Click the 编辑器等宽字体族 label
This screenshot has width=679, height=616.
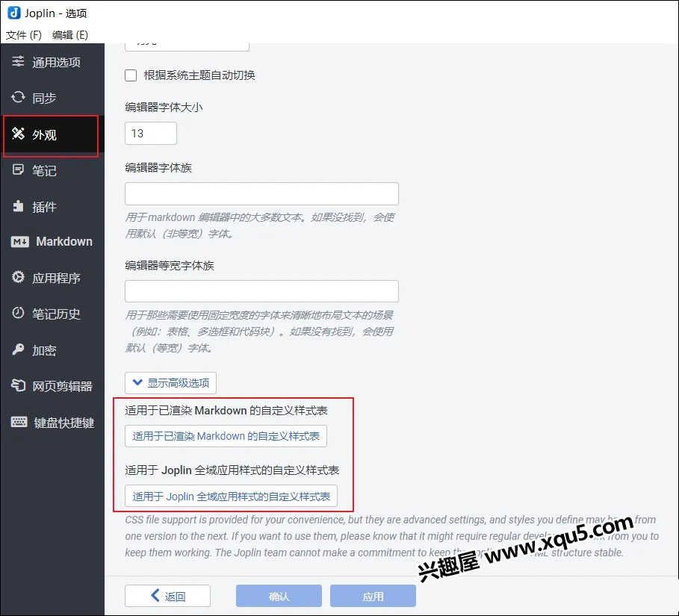pos(170,265)
